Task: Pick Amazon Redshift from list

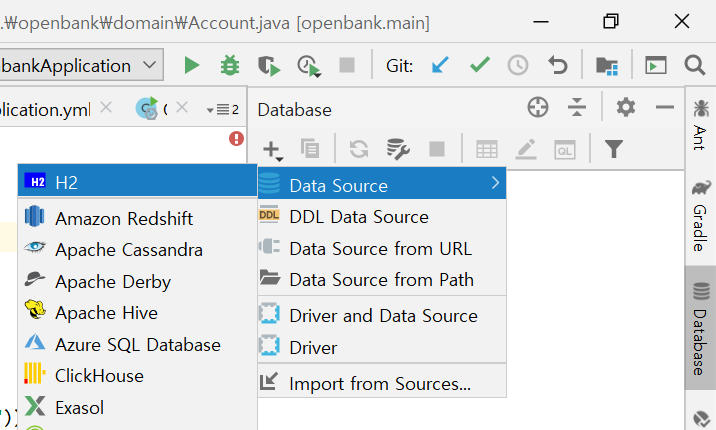Action: (137, 219)
